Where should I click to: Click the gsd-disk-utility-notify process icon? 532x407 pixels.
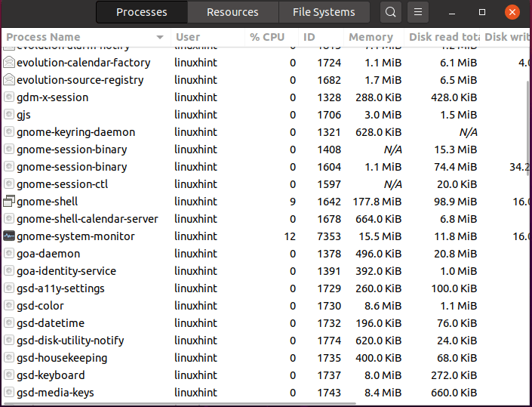(9, 340)
